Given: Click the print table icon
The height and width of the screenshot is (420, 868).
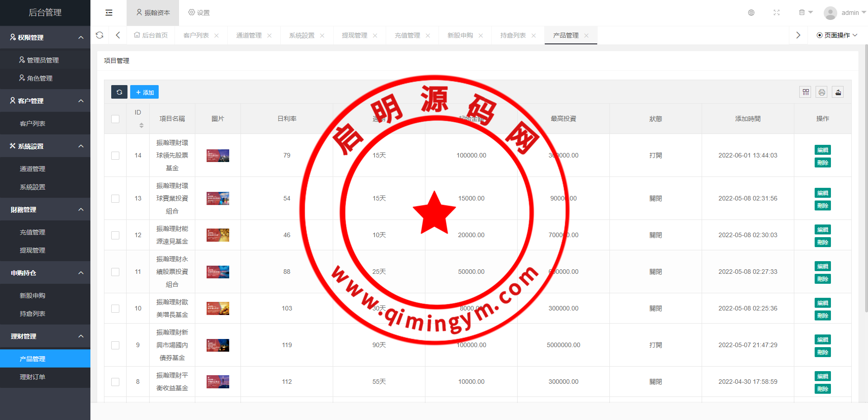Looking at the screenshot, I should [x=821, y=92].
